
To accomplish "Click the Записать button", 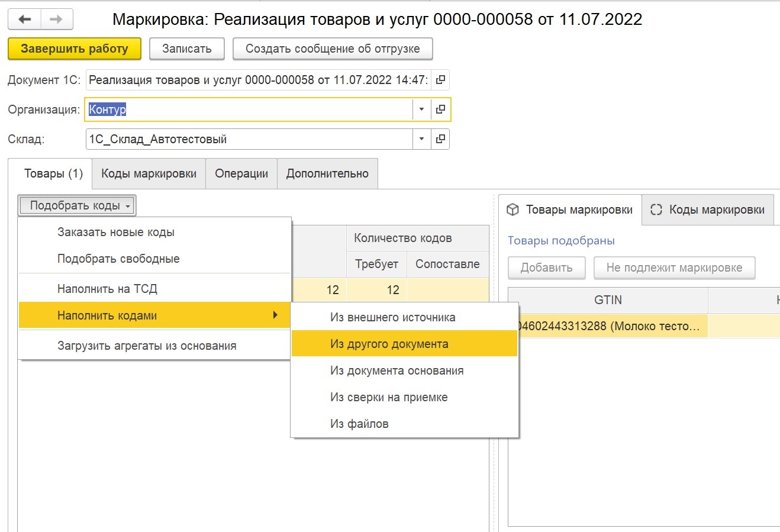I will [x=187, y=49].
